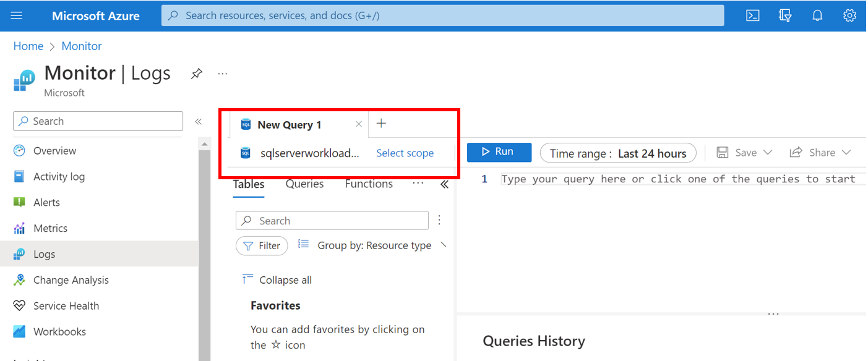Click the results pane ellipsis handle
This screenshot has width=868, height=361.
773,313
